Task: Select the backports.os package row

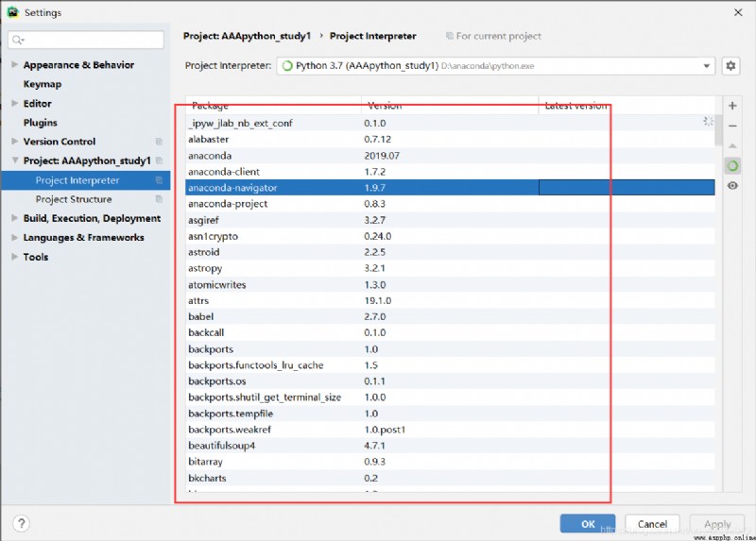Action: coord(450,381)
